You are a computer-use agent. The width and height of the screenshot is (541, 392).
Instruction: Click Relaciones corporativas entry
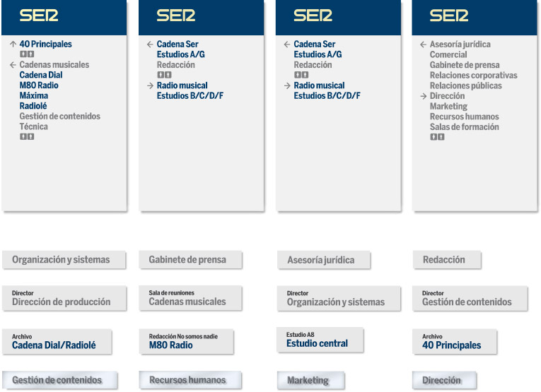[473, 76]
